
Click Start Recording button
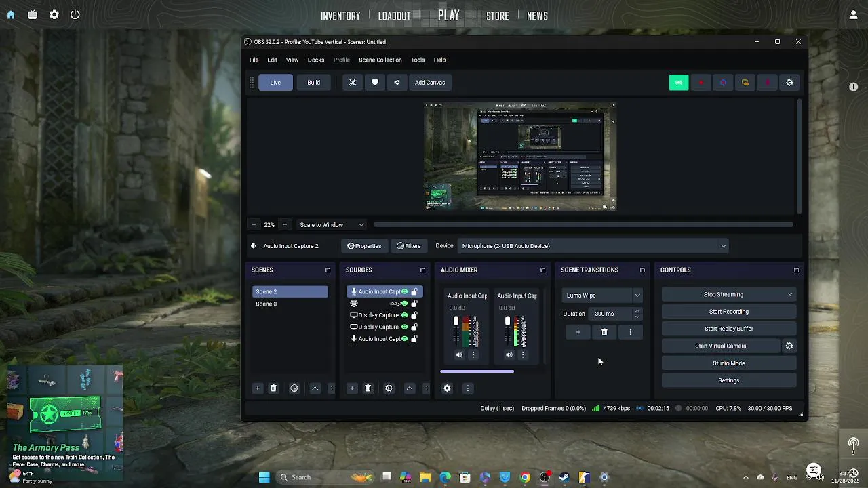tap(729, 312)
